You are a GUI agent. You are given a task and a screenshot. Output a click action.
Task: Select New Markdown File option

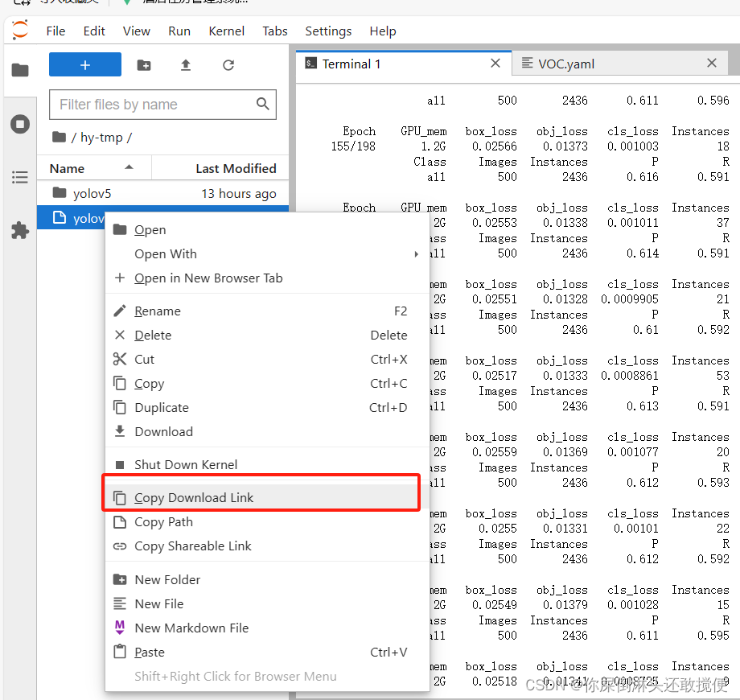[191, 628]
